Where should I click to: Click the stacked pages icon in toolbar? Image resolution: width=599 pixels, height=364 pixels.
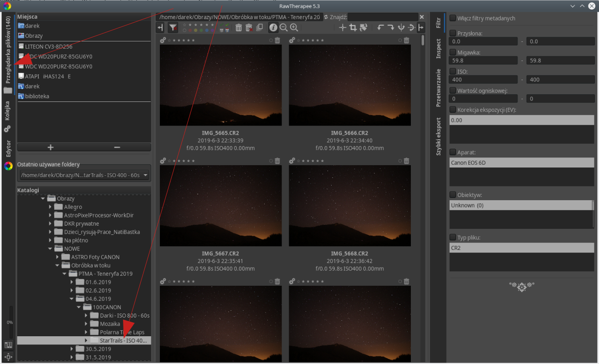click(x=260, y=28)
